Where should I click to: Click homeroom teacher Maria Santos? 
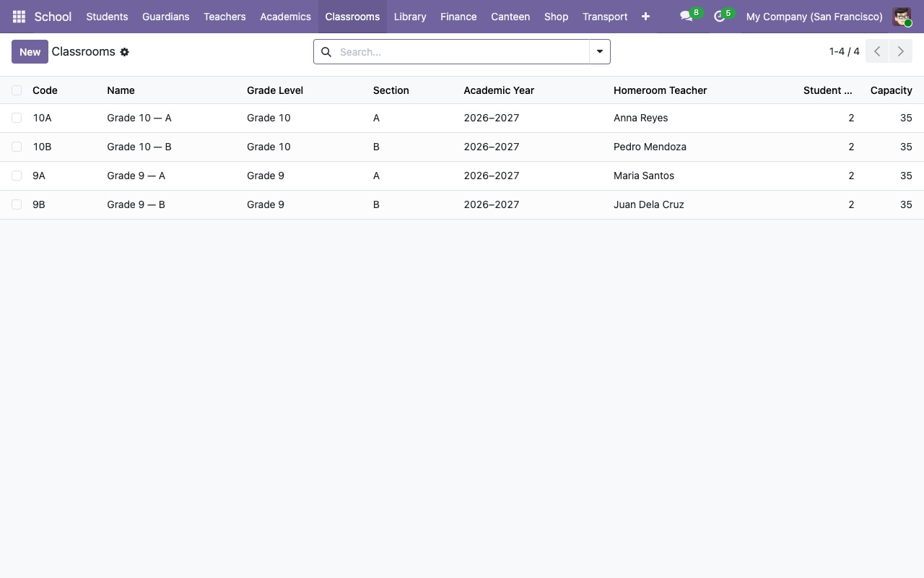(644, 176)
